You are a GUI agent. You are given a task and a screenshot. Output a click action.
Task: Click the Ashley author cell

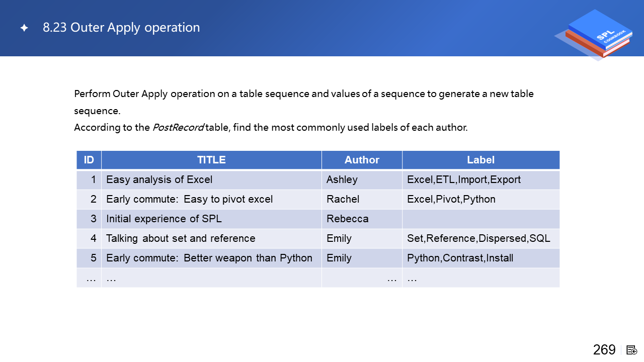342,179
